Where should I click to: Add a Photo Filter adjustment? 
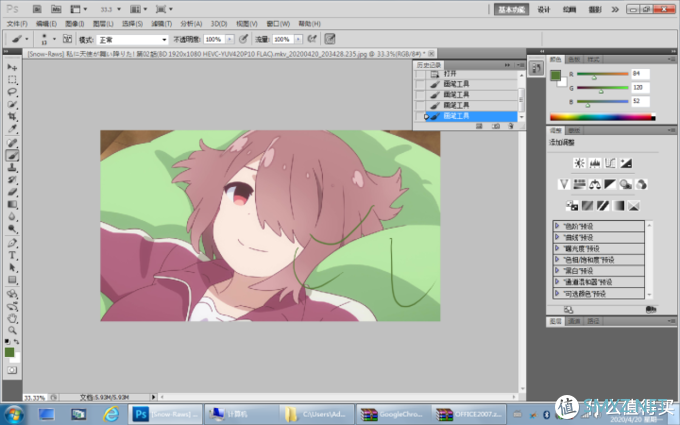click(625, 184)
